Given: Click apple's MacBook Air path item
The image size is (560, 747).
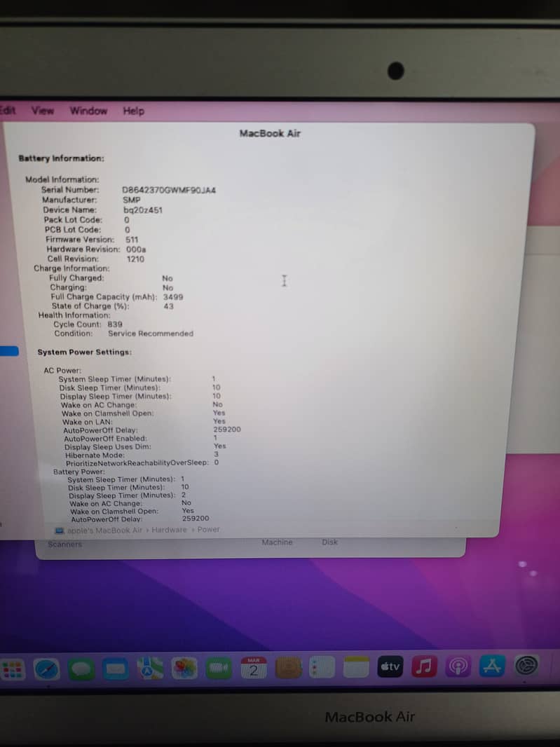Looking at the screenshot, I should pyautogui.click(x=104, y=530).
